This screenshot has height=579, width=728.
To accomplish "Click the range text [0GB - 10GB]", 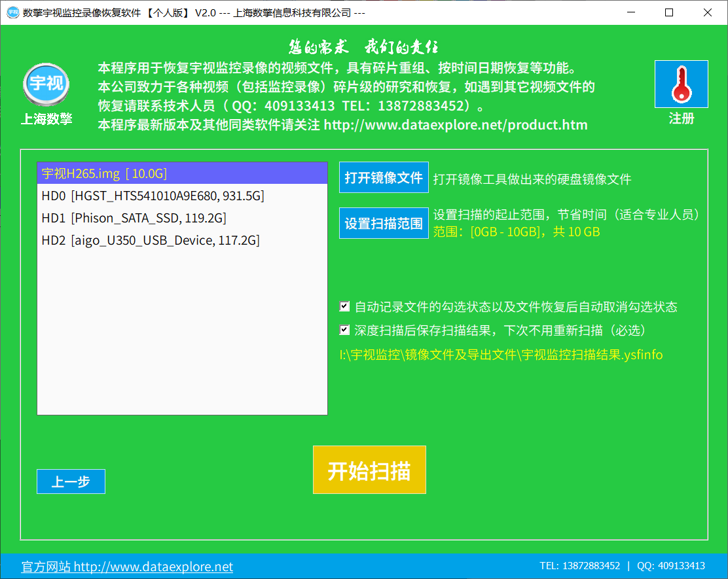I will 505,232.
